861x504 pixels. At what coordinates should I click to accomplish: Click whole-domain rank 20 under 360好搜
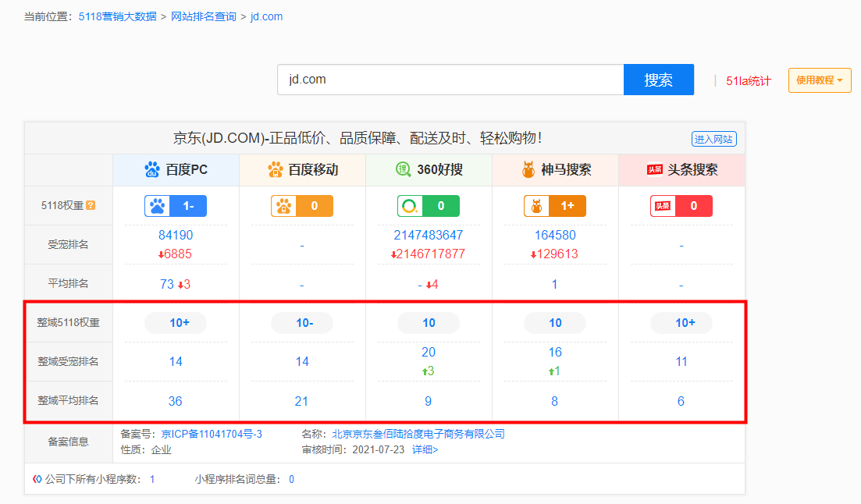click(x=429, y=352)
